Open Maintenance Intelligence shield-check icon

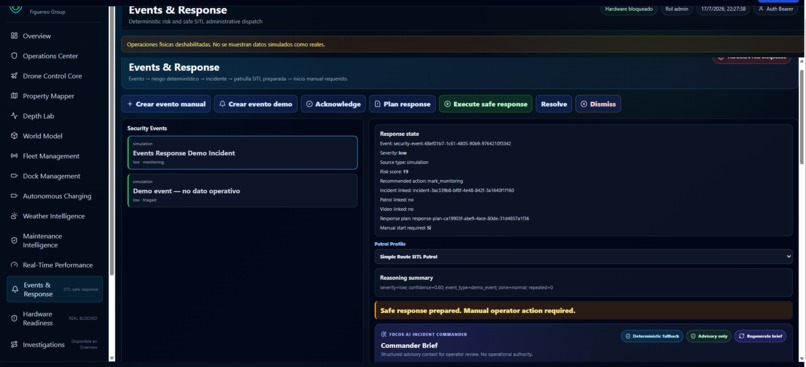[x=14, y=241]
